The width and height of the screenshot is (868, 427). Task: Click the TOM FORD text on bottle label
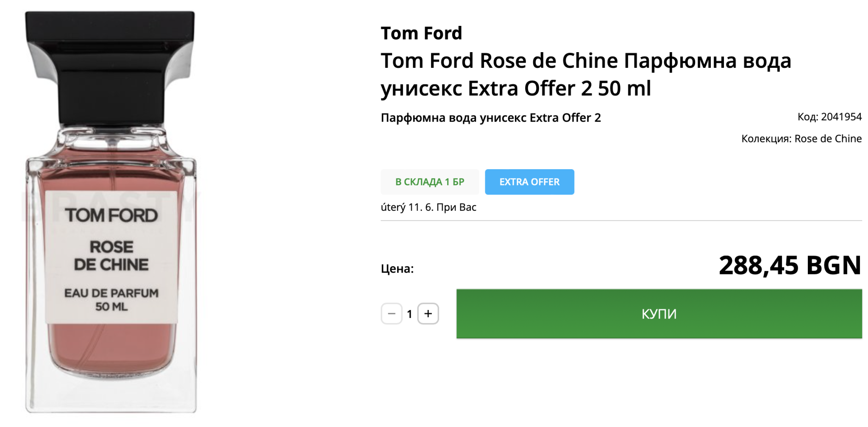coord(111,215)
